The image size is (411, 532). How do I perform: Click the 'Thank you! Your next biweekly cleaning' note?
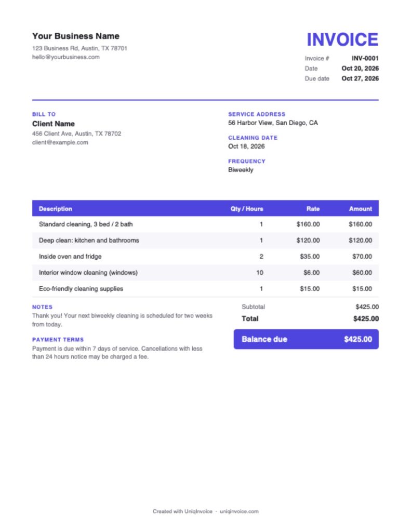(122, 320)
